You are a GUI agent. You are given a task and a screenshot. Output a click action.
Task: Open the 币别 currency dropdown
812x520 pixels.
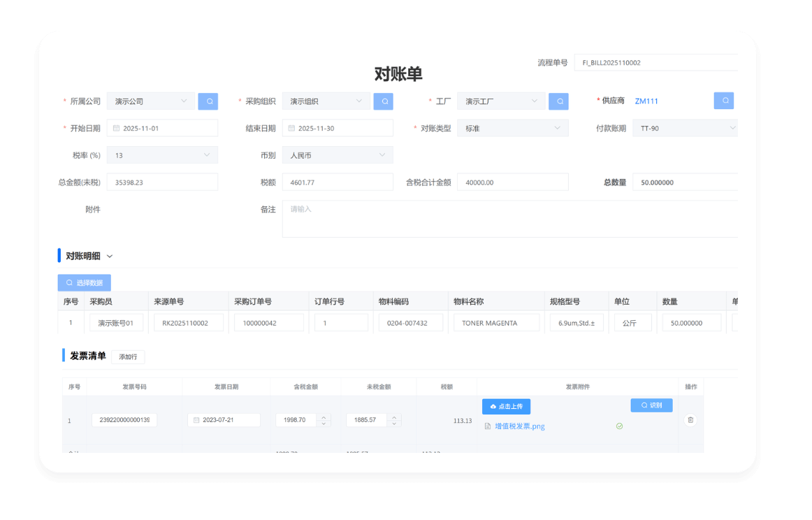tap(382, 154)
